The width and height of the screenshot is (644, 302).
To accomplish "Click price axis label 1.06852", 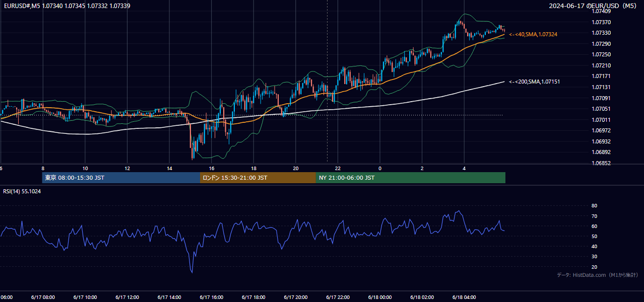I will (x=601, y=163).
